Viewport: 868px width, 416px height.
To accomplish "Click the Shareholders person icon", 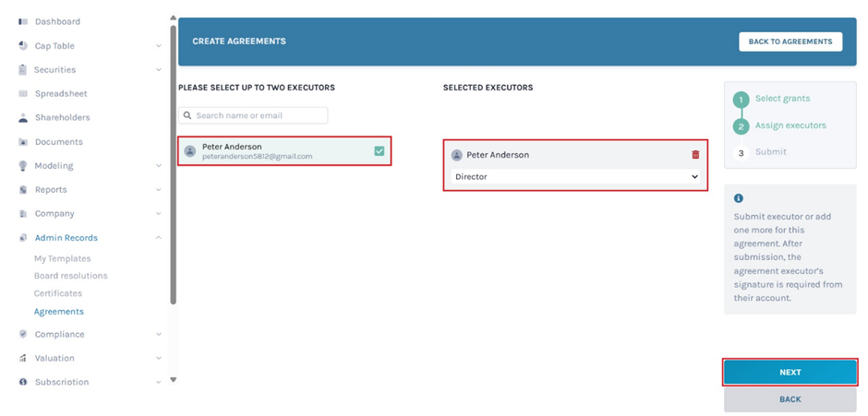I will point(23,118).
